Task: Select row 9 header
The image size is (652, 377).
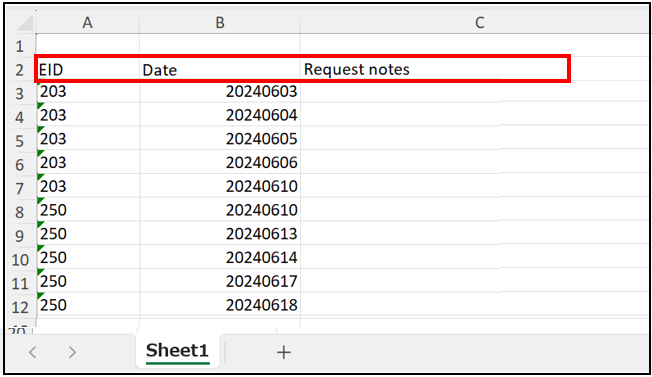Action: tap(20, 236)
